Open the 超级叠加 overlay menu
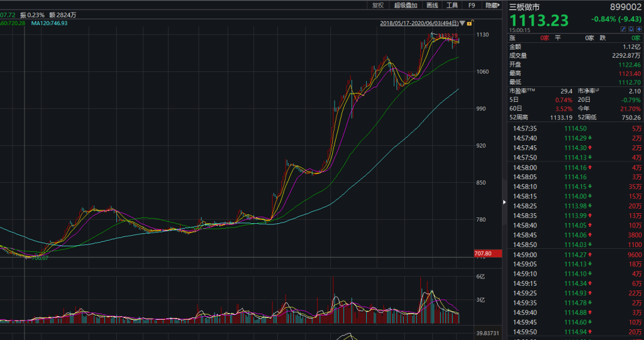The height and width of the screenshot is (340, 644). tap(405, 5)
